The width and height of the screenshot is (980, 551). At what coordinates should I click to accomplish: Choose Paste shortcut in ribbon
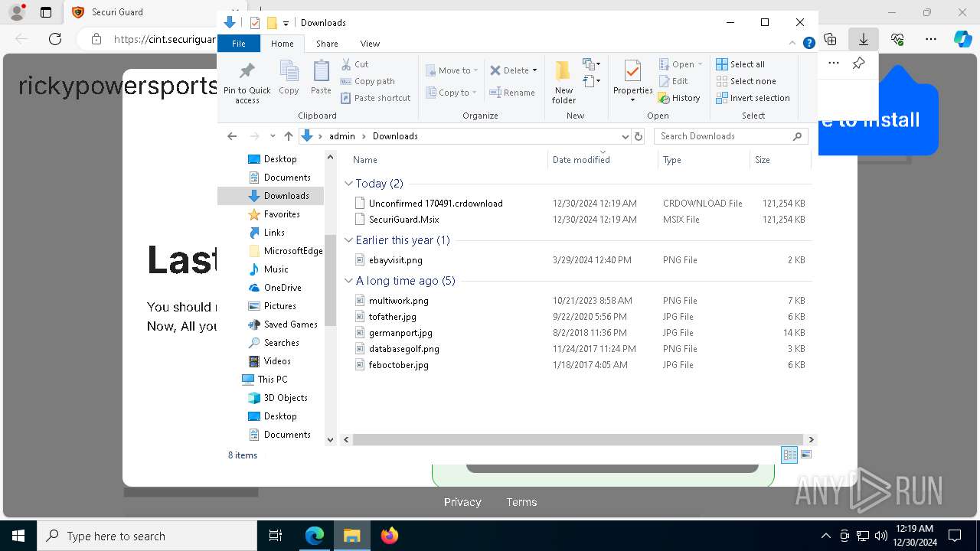point(376,98)
